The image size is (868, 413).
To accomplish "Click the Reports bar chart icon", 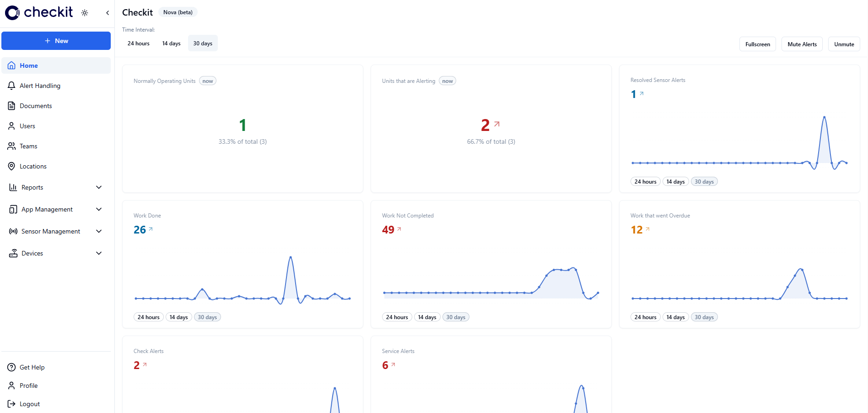I will [13, 187].
